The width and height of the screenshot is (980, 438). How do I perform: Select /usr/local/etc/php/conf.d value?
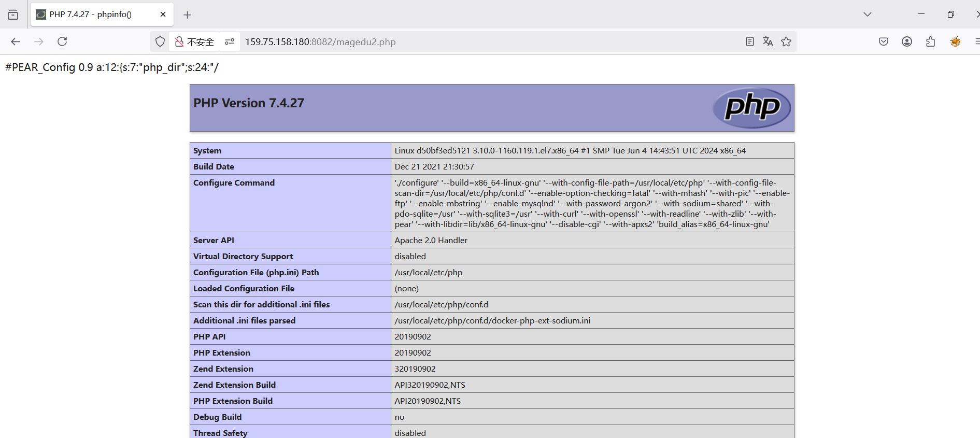[x=441, y=305]
